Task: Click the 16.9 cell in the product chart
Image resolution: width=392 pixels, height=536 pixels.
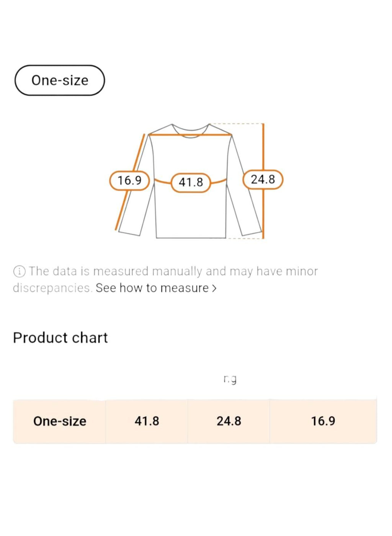Action: pos(323,421)
